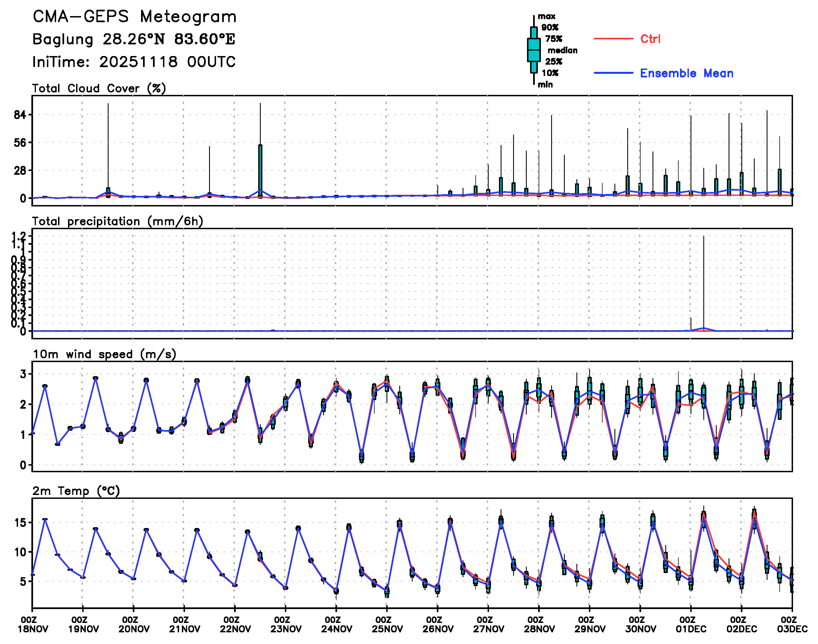Click the median label in the legend
The height and width of the screenshot is (644, 818).
[562, 50]
